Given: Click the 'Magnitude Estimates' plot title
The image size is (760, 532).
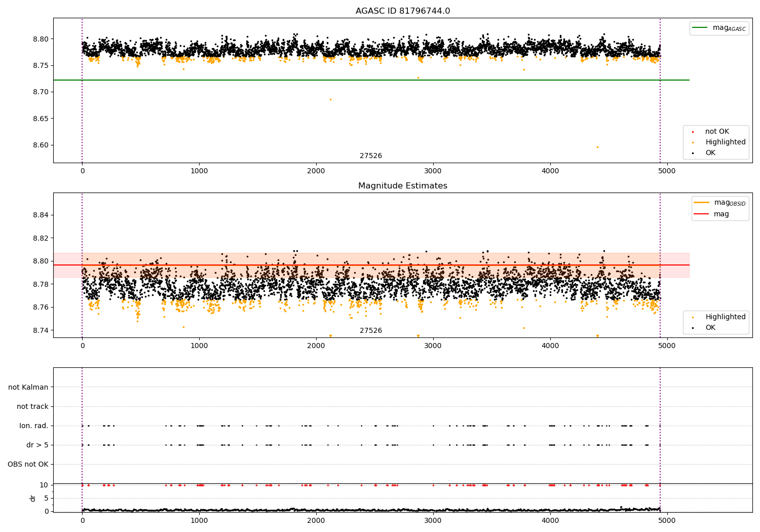Looking at the screenshot, I should pyautogui.click(x=402, y=186).
